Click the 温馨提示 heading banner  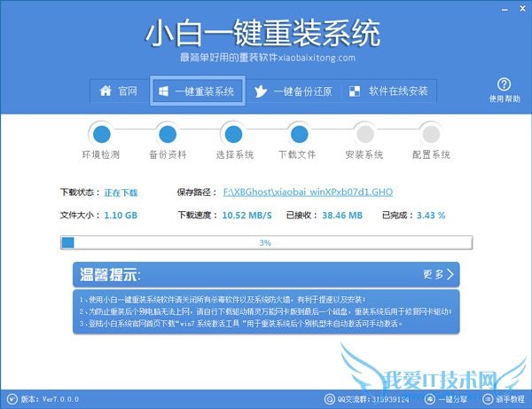[x=266, y=274]
